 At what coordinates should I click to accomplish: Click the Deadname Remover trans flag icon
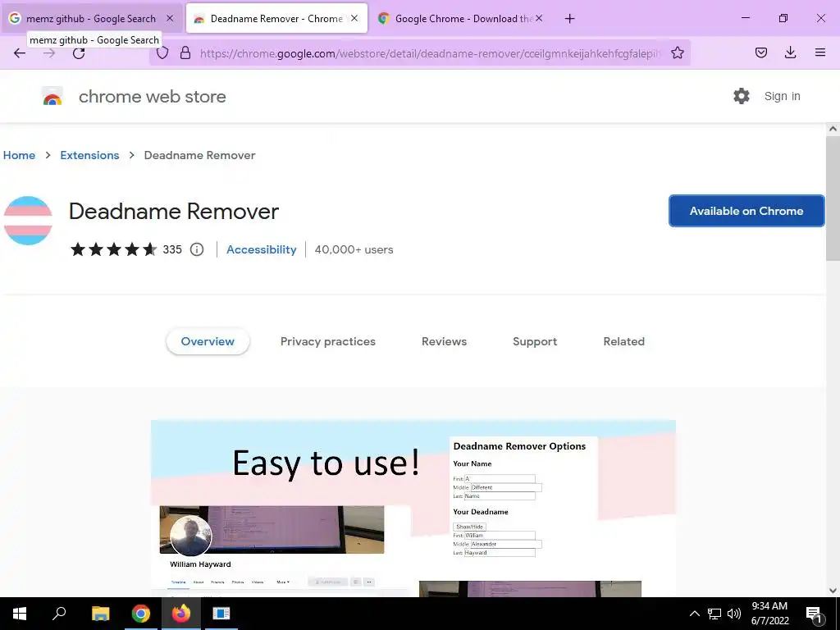click(x=28, y=221)
